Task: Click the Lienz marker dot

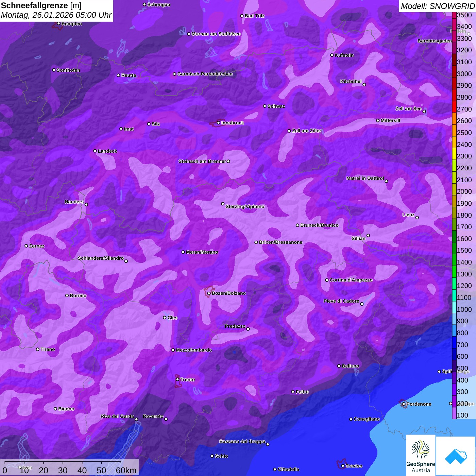Action: tap(417, 218)
